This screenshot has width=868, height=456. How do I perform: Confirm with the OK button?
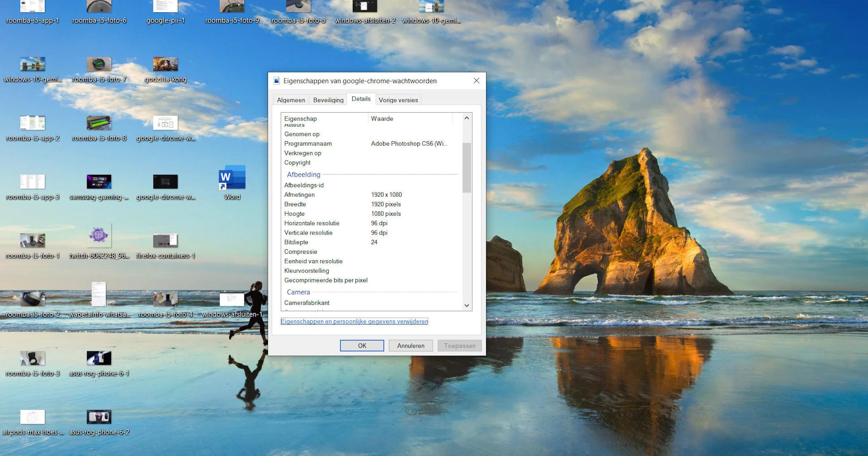(362, 346)
